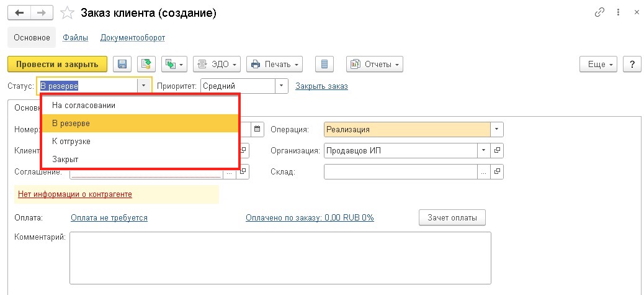Screen dimensions: 644x295
Task: Select status К отгрузке from list
Action: [140, 141]
